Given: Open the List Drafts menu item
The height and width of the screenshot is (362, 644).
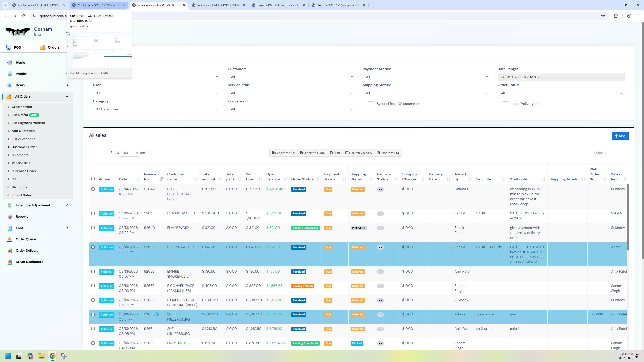Looking at the screenshot, I should [20, 115].
